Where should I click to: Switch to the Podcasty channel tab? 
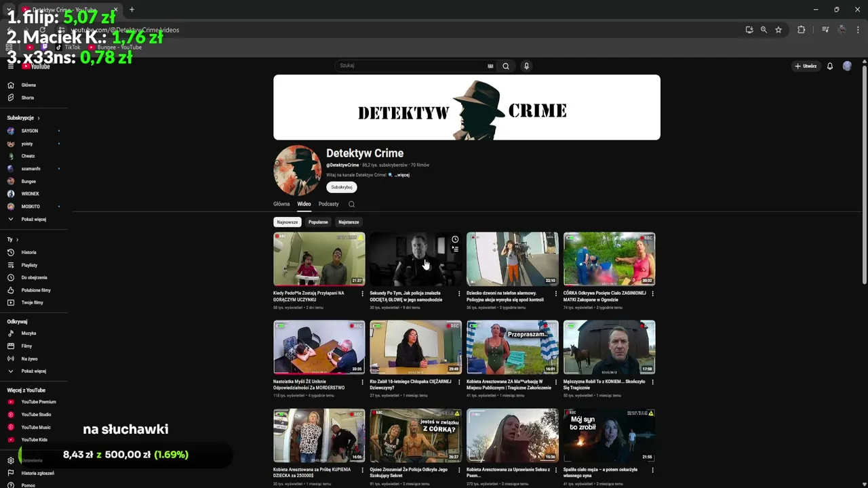tap(328, 204)
